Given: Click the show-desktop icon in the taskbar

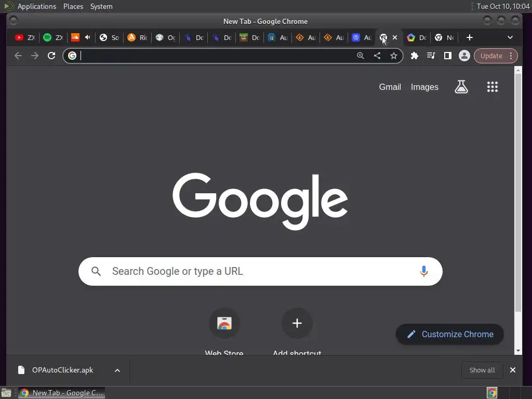Looking at the screenshot, I should pyautogui.click(x=6, y=393).
